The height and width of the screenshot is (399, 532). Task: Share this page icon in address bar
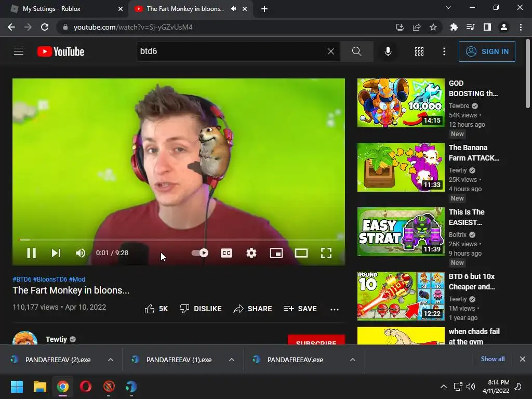(x=416, y=27)
